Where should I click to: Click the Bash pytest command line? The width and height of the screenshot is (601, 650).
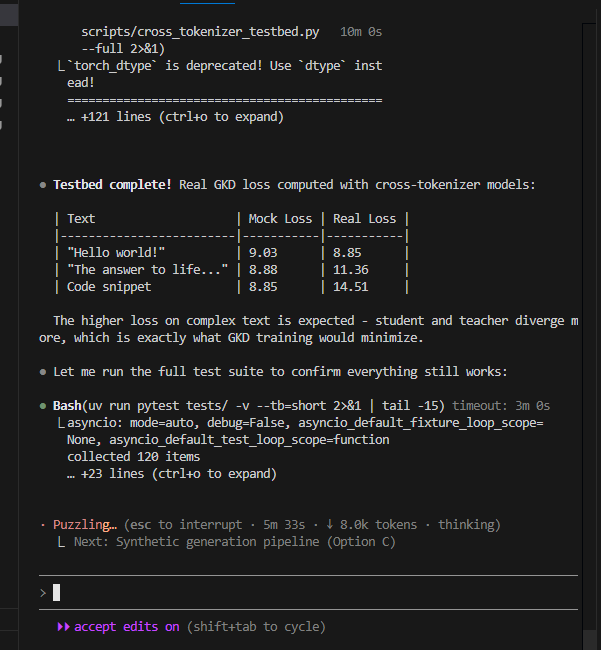point(249,405)
